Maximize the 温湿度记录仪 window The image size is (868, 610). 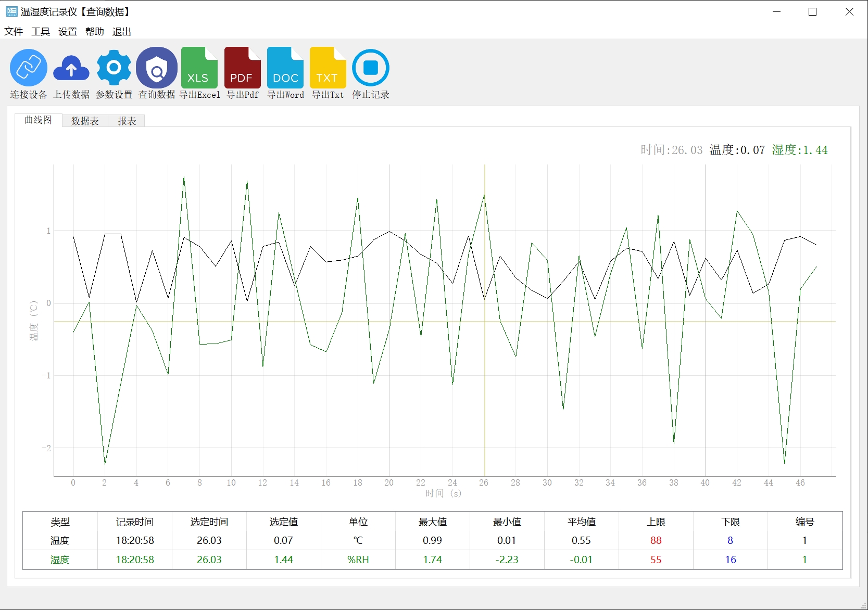[x=812, y=11]
